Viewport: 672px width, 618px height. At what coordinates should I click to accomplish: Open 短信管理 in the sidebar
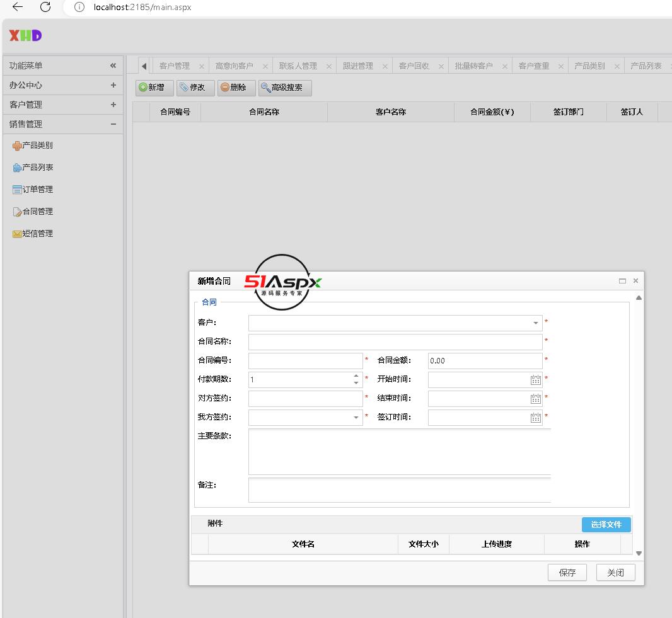click(37, 234)
